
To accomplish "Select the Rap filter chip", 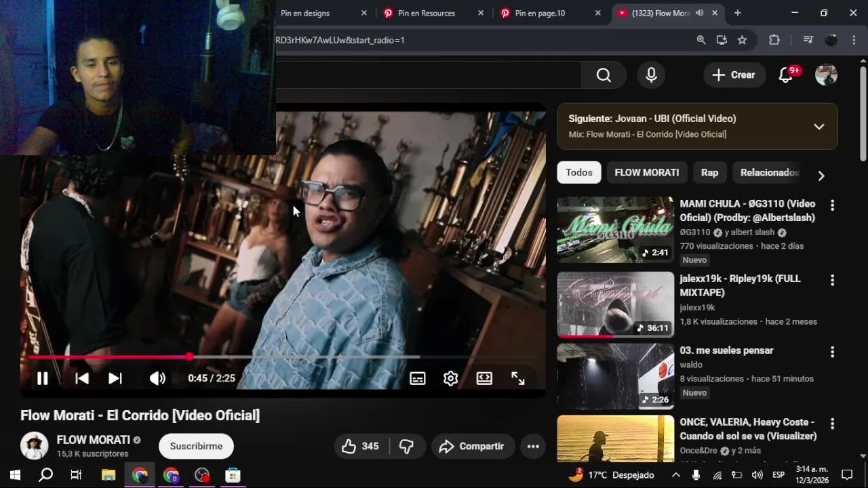I will tap(709, 173).
